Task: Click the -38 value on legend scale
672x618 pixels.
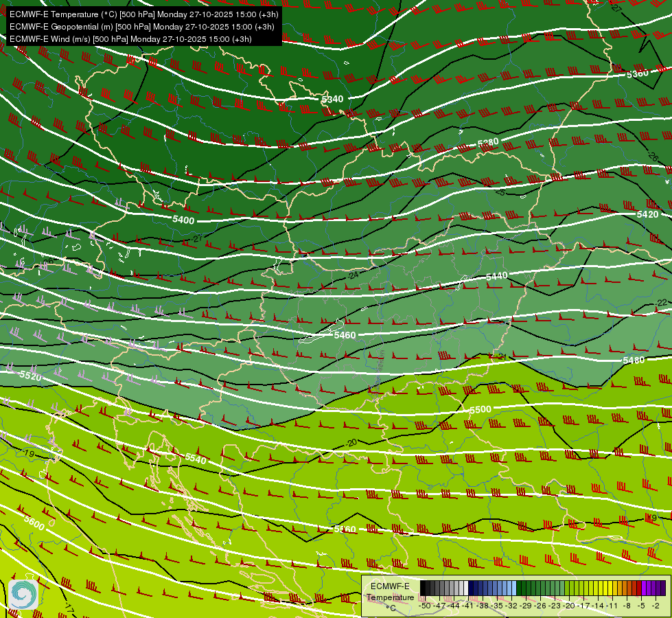Action: 483,606
